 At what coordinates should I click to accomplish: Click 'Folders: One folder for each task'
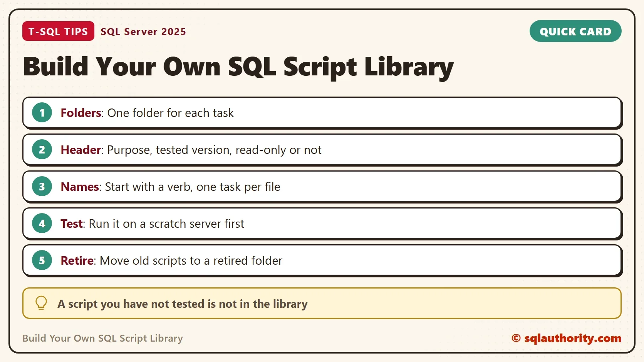click(x=147, y=113)
